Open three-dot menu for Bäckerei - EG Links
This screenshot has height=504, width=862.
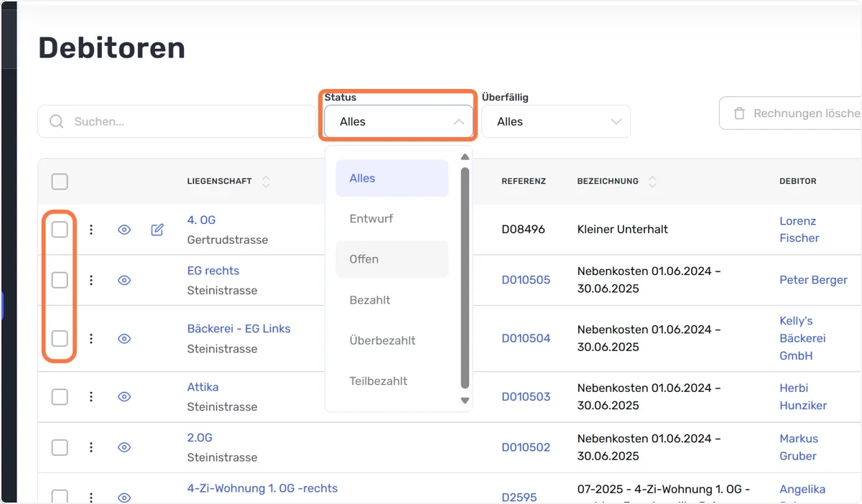pos(91,338)
